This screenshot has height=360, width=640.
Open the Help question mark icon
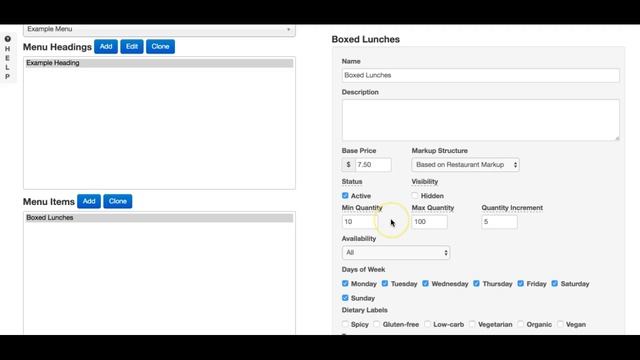7,39
